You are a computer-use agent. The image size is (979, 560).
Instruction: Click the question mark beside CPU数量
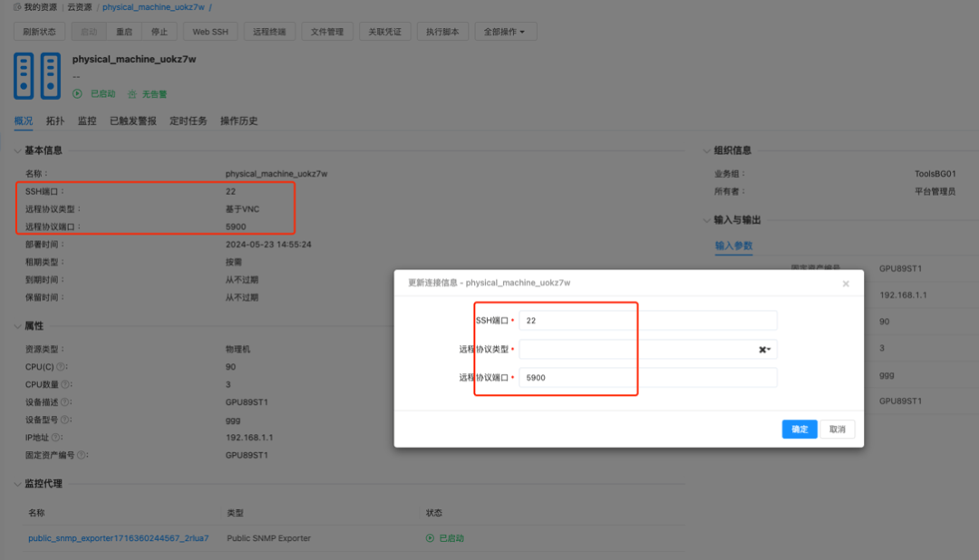pyautogui.click(x=65, y=384)
